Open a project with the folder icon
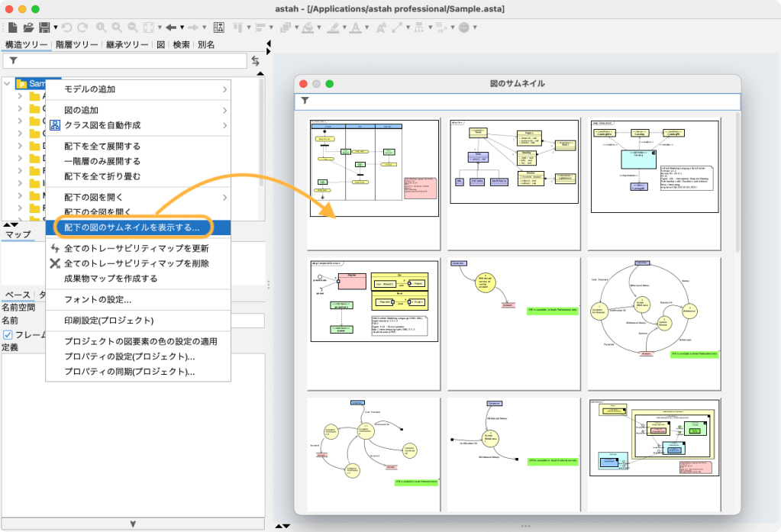 [x=28, y=27]
